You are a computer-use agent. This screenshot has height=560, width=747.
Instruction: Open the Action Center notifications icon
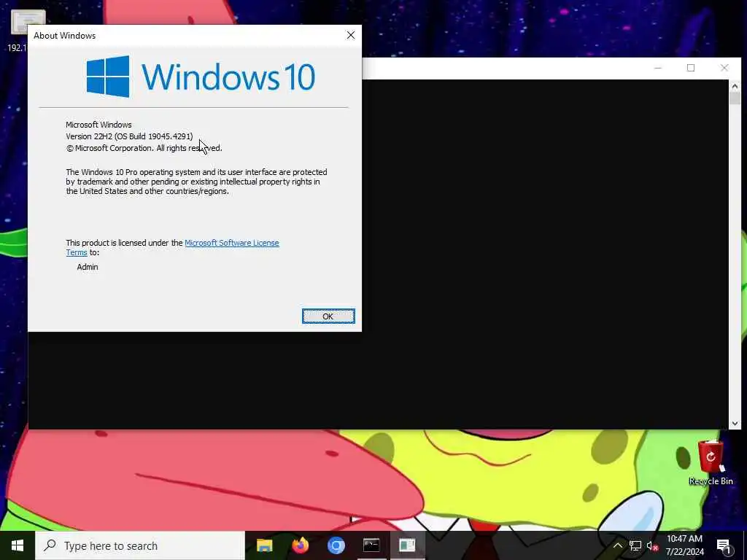(x=724, y=546)
